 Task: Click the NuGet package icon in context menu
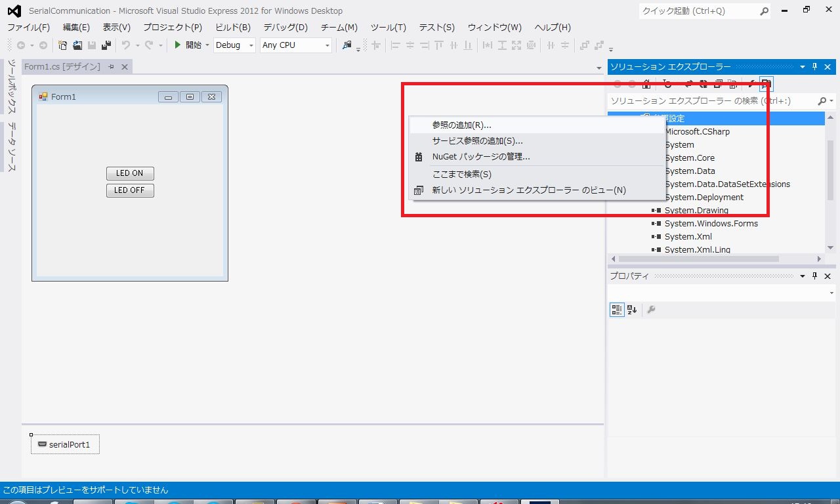419,157
